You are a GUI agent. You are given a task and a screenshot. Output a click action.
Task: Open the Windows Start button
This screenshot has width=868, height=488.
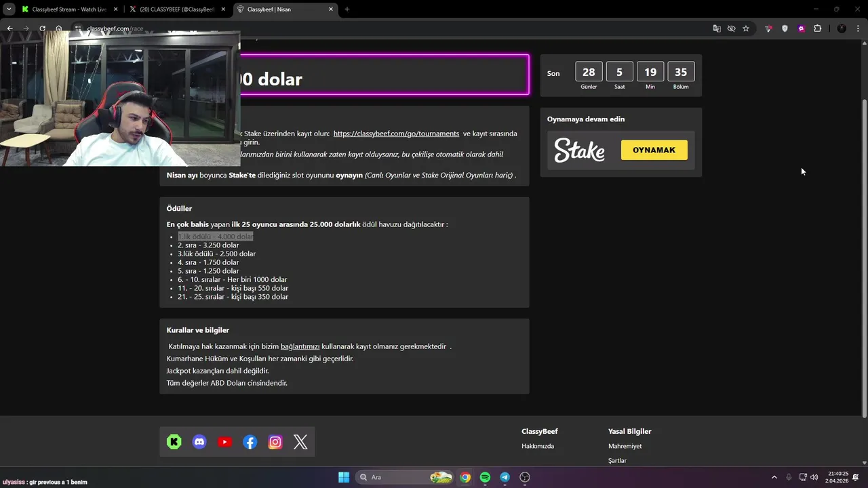point(344,477)
